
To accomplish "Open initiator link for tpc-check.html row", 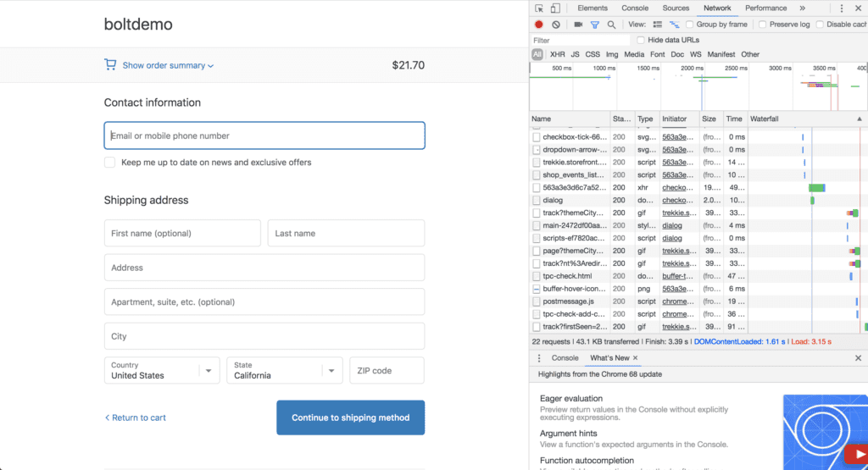I will pos(677,276).
